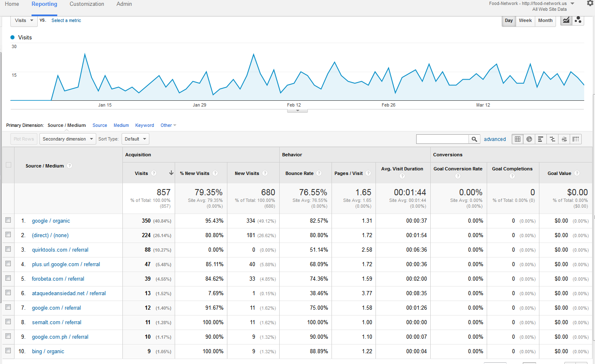Image resolution: width=595 pixels, height=364 pixels.
Task: Select the term cloud view icon
Action: click(x=564, y=139)
